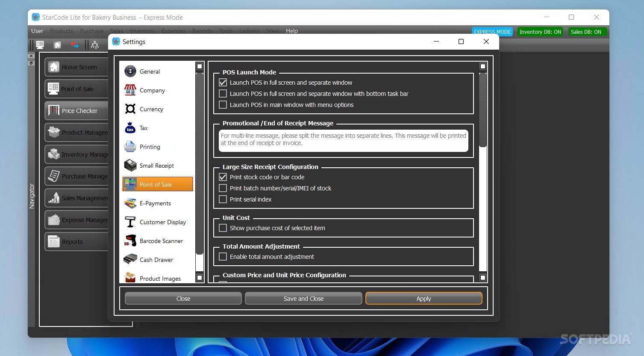Click the content pane scroll-up square button
Image resolution: width=644 pixels, height=356 pixels.
pos(483,66)
